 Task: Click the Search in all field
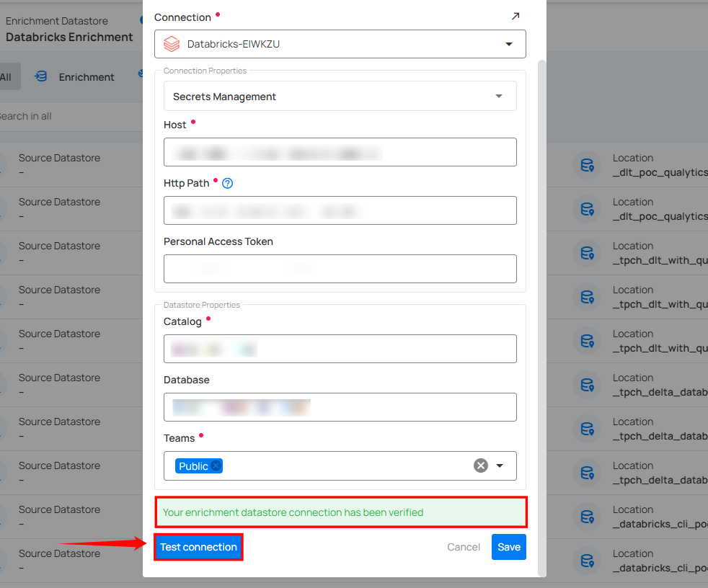point(71,117)
